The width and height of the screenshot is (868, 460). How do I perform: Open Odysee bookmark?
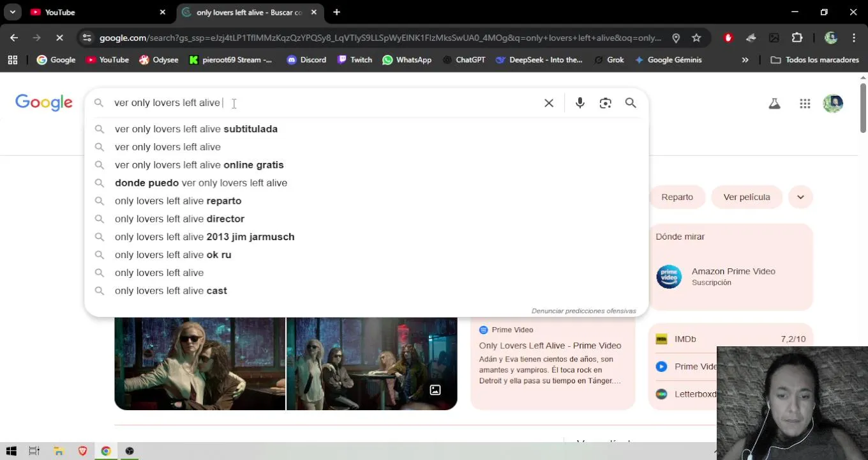(x=159, y=59)
